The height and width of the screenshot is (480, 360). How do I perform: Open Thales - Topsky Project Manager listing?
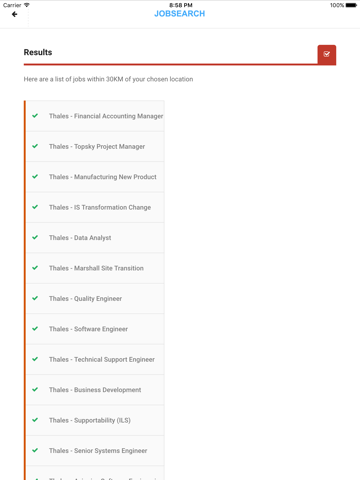[x=95, y=147]
